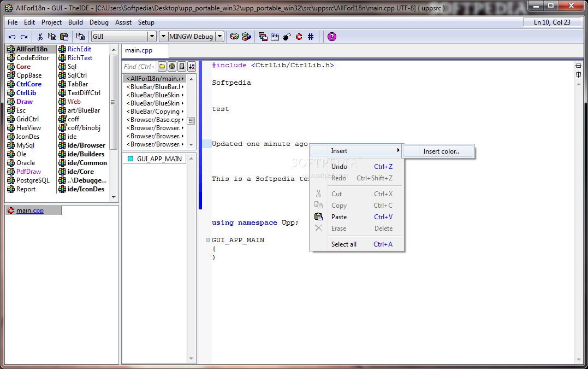Click the gray document icon beside Find
Viewport: 588px width, 369px height.
[181, 67]
